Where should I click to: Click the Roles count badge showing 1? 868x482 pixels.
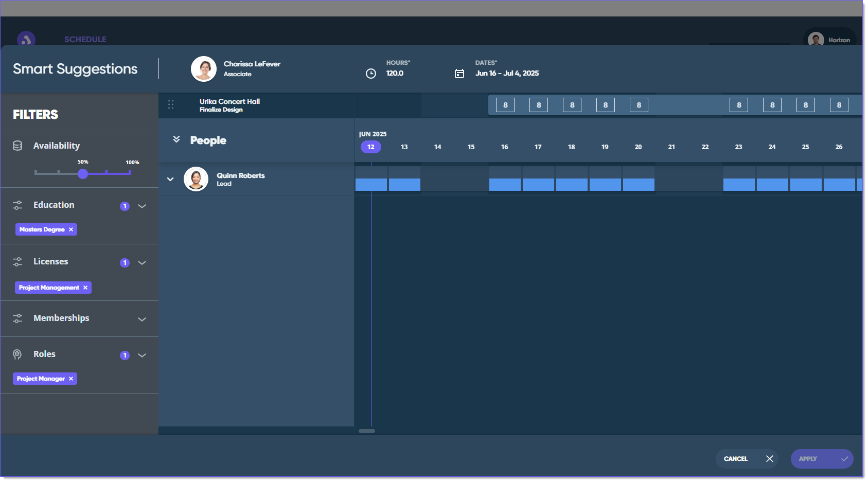pyautogui.click(x=125, y=355)
